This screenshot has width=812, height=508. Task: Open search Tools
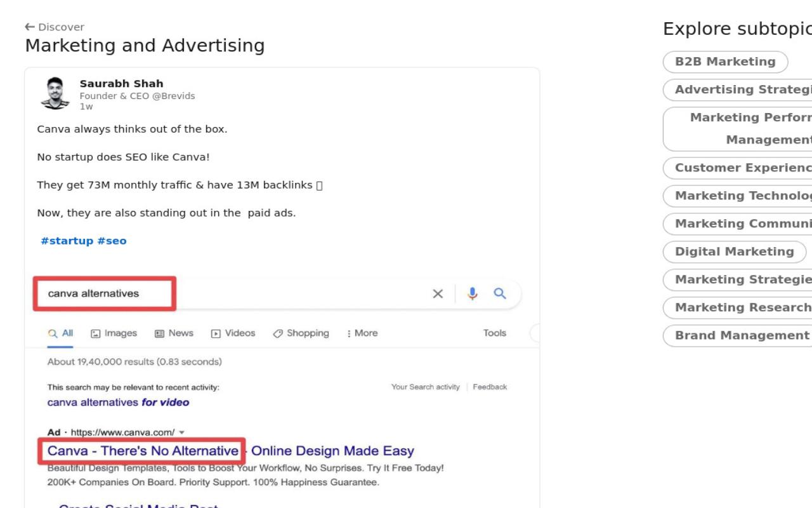tap(495, 333)
